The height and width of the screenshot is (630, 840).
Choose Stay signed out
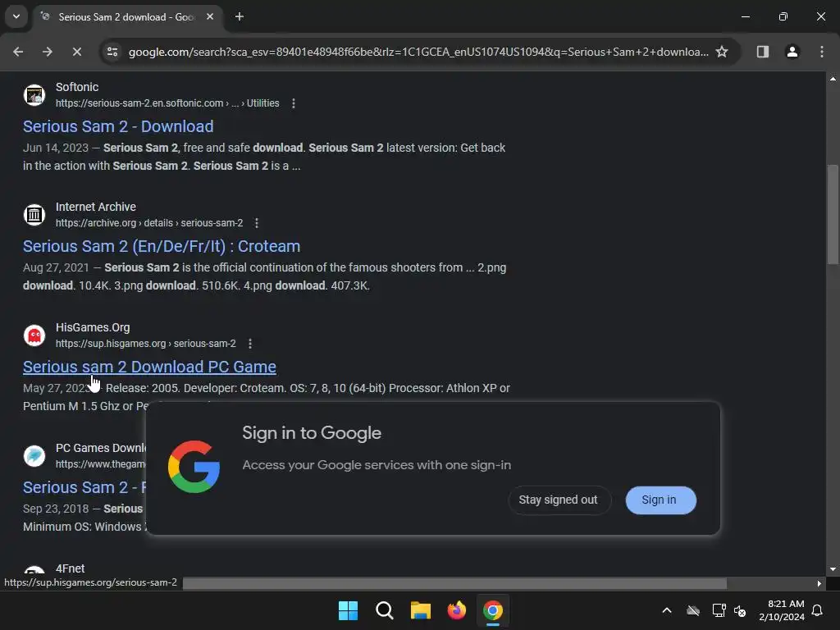(559, 500)
